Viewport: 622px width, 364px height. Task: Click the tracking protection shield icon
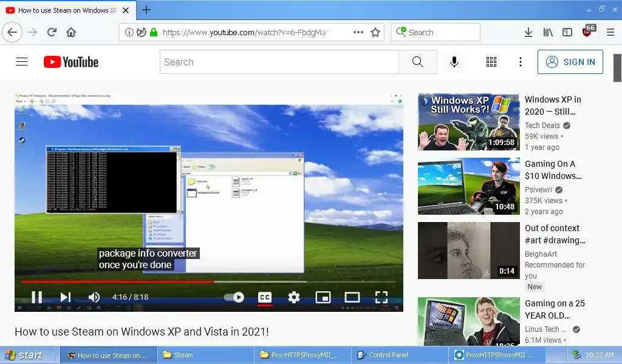pyautogui.click(x=141, y=33)
